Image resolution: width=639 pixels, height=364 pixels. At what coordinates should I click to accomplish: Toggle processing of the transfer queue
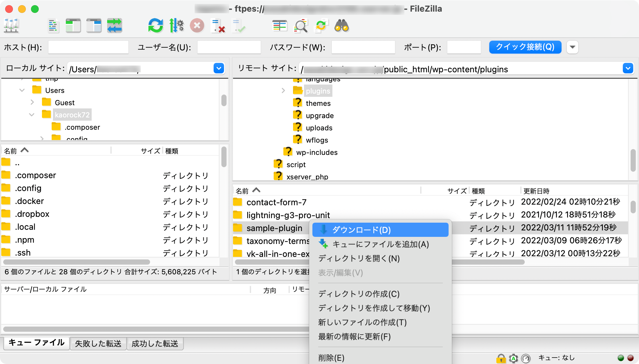[x=177, y=26]
